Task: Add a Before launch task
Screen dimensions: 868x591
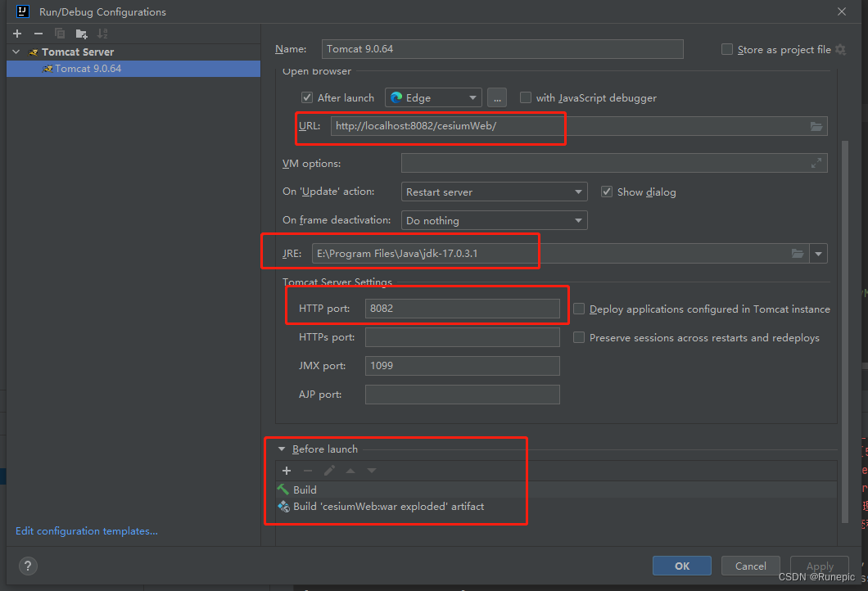Action: [287, 471]
